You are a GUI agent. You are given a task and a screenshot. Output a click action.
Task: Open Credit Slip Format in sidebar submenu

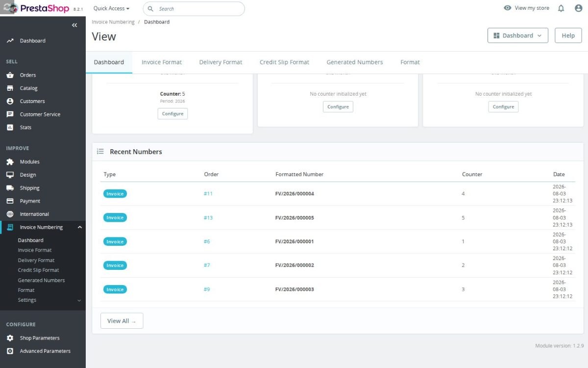38,270
